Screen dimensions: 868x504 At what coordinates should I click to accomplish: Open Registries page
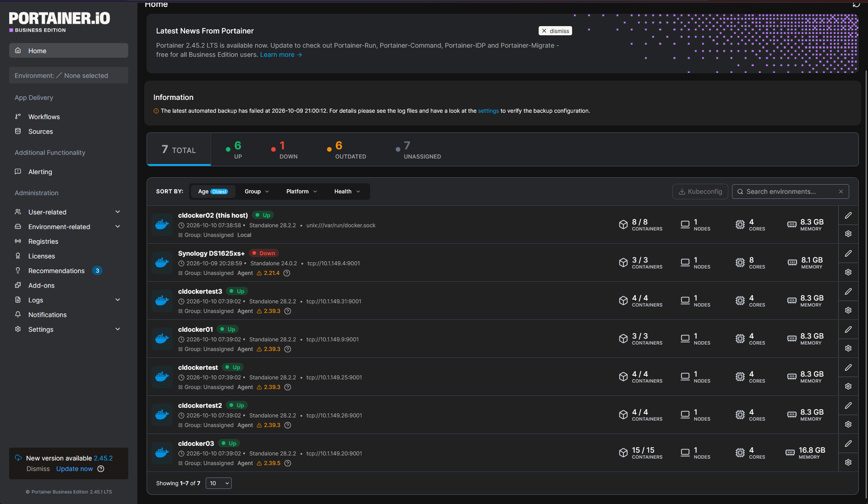pyautogui.click(x=43, y=241)
